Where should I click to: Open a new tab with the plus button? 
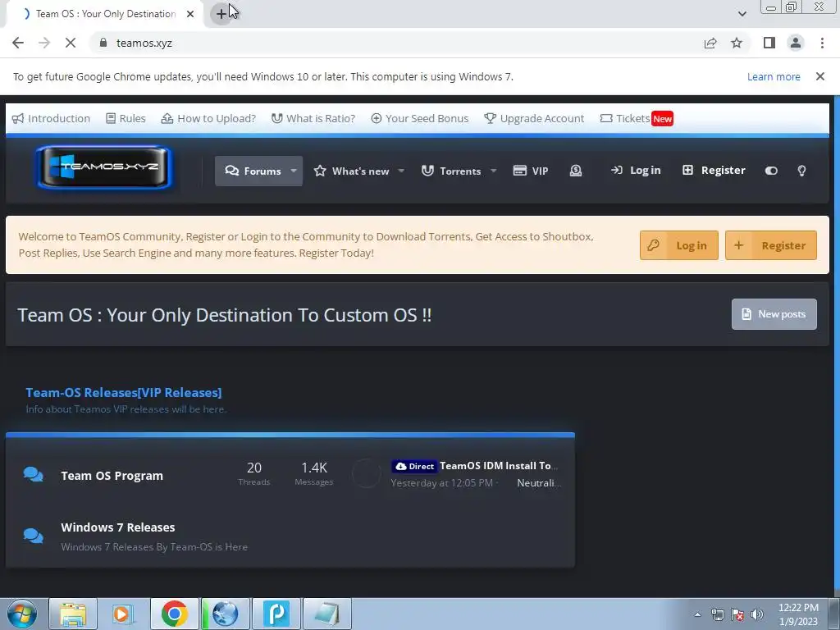pyautogui.click(x=221, y=14)
